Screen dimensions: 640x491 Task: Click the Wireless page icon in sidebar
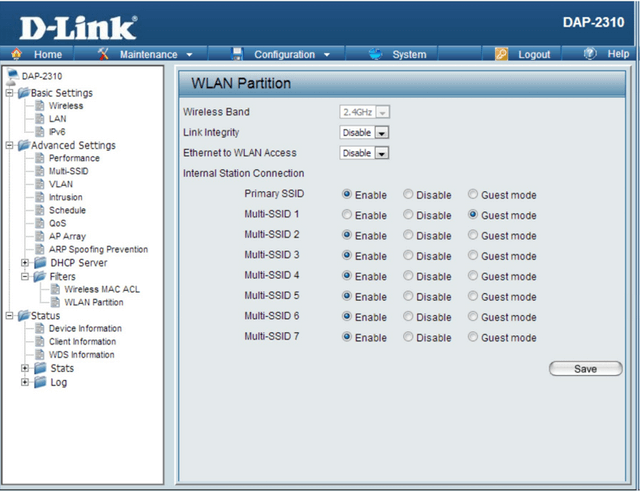40,106
